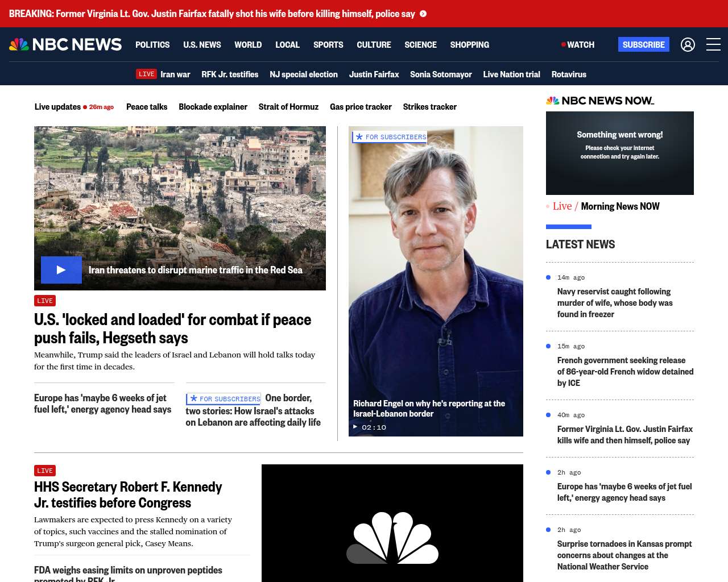728x582 pixels.
Task: Click the arrow icon in breaking news banner
Action: 423,14
